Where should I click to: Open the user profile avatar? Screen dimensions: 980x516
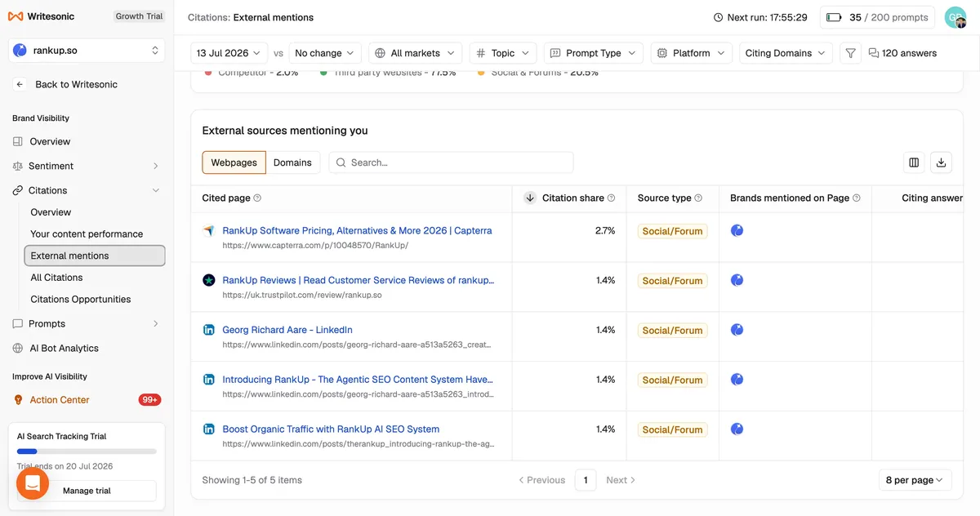(x=955, y=17)
